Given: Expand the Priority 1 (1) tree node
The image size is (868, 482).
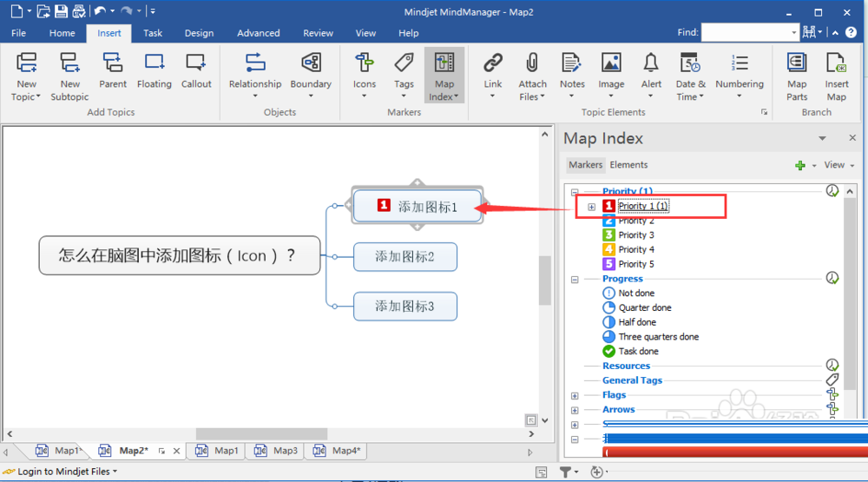Looking at the screenshot, I should pyautogui.click(x=591, y=207).
